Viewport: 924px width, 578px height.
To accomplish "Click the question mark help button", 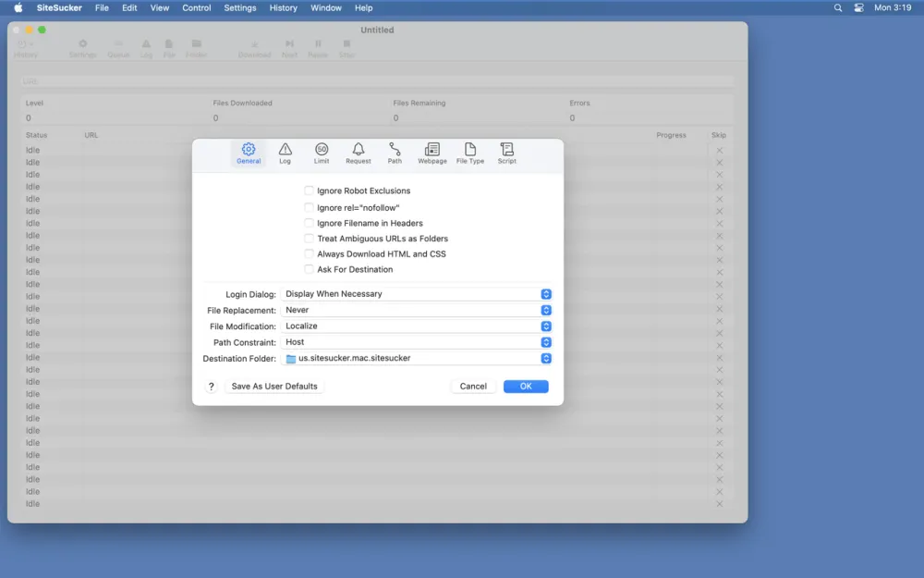I will click(212, 387).
